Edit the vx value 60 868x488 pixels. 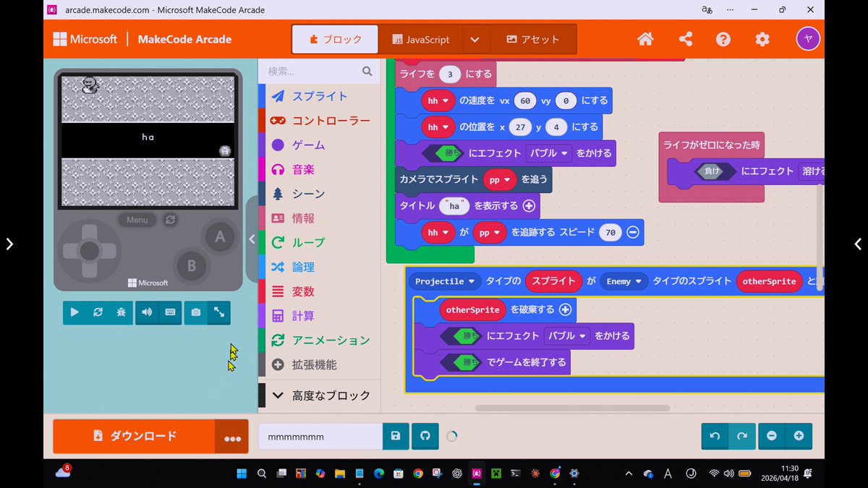(525, 100)
